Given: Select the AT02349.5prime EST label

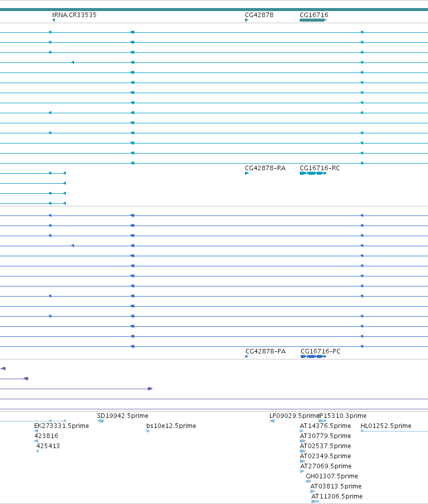Looking at the screenshot, I should click(325, 456).
